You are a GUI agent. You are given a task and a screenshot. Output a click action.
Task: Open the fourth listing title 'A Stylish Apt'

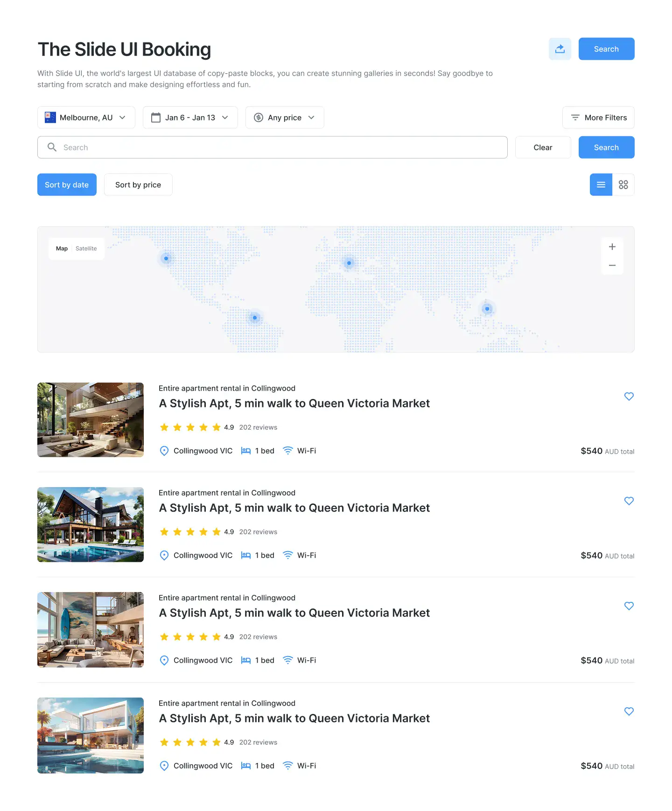click(x=294, y=719)
